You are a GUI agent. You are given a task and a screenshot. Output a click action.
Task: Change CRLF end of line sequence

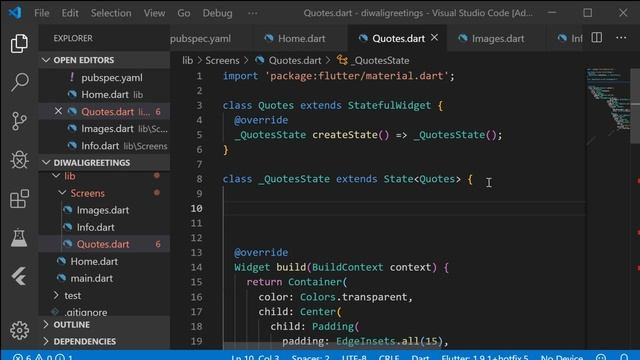coord(389,357)
